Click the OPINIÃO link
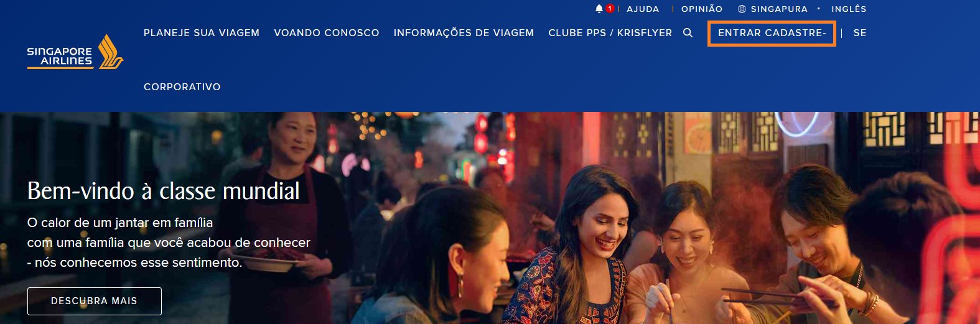This screenshot has height=324, width=980. pos(702,9)
